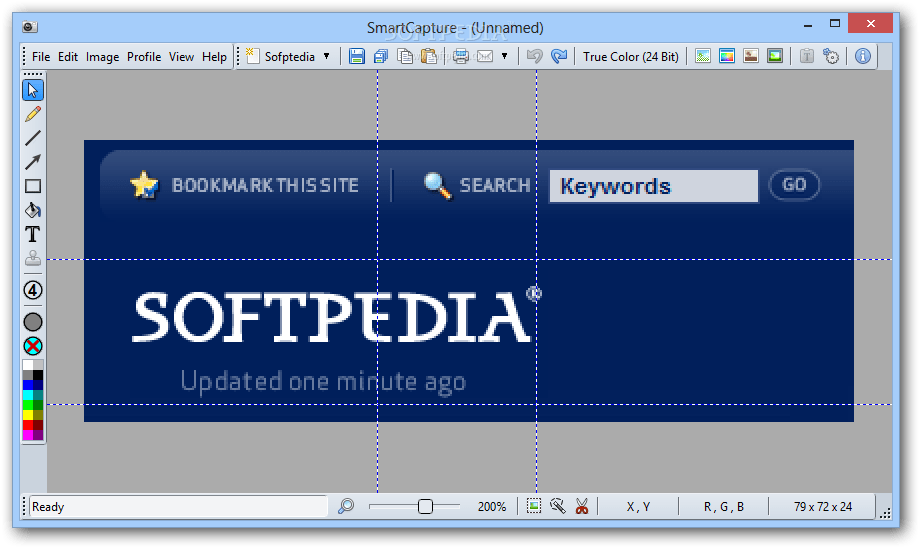
Task: Click the Copy toolbar icon
Action: 405,56
